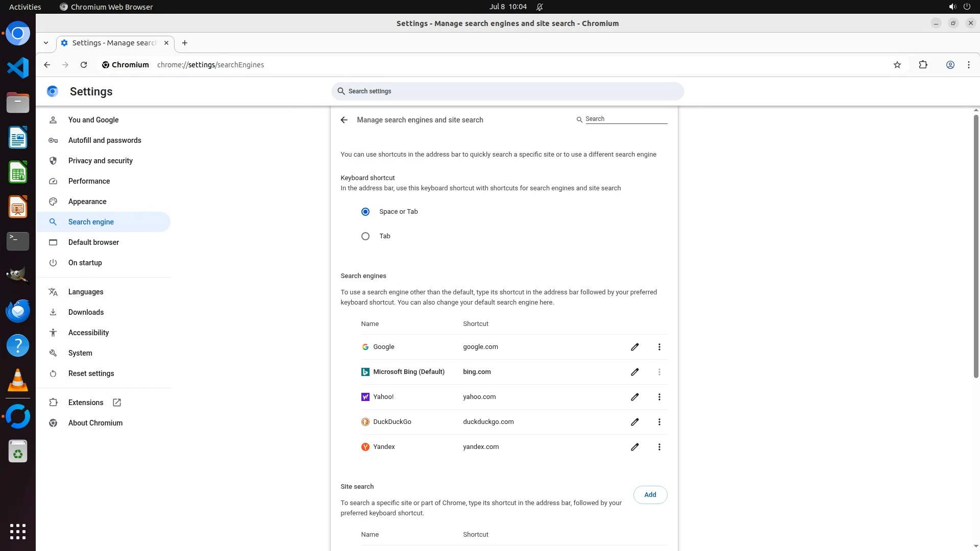Click the profile avatar icon
The width and height of the screenshot is (980, 551).
click(950, 65)
